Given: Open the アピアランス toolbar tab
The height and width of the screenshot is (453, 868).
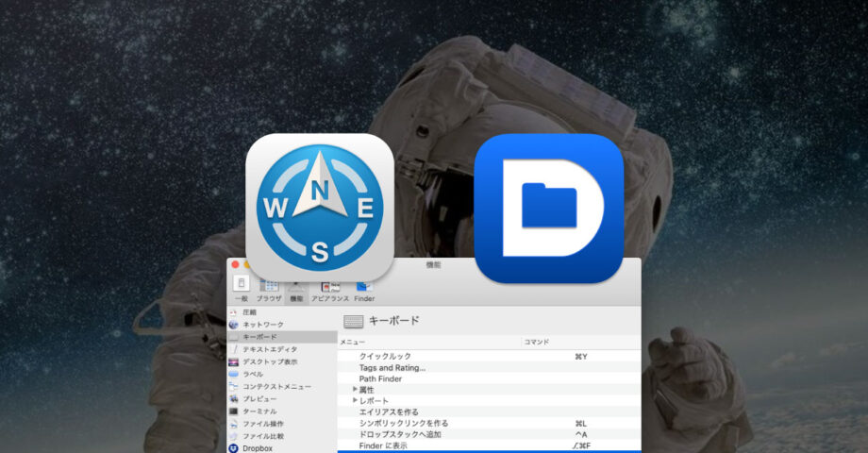Looking at the screenshot, I should click(x=330, y=292).
